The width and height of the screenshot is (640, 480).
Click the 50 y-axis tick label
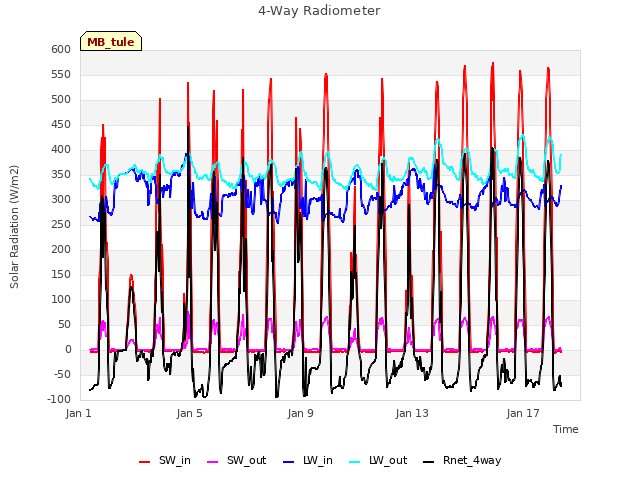click(65, 324)
